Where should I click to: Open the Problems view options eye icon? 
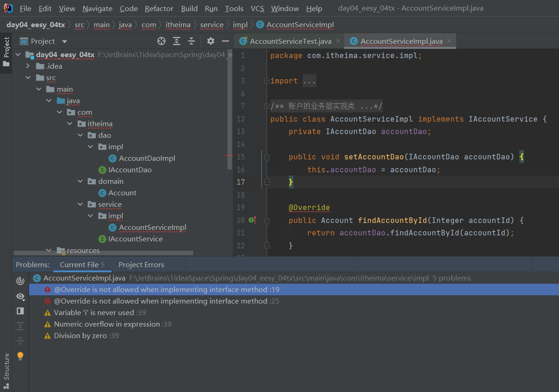click(20, 296)
